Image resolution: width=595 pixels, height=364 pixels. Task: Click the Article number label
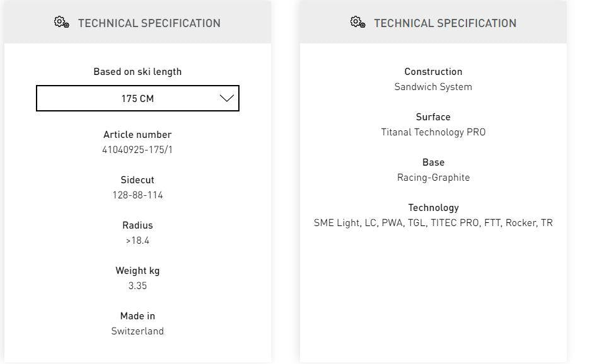[137, 135]
